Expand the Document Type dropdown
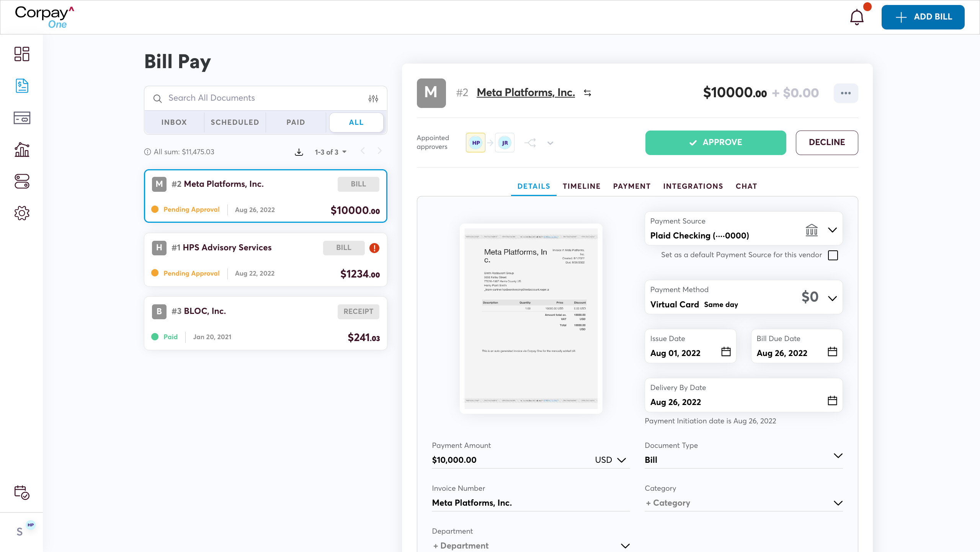The height and width of the screenshot is (552, 980). [838, 456]
